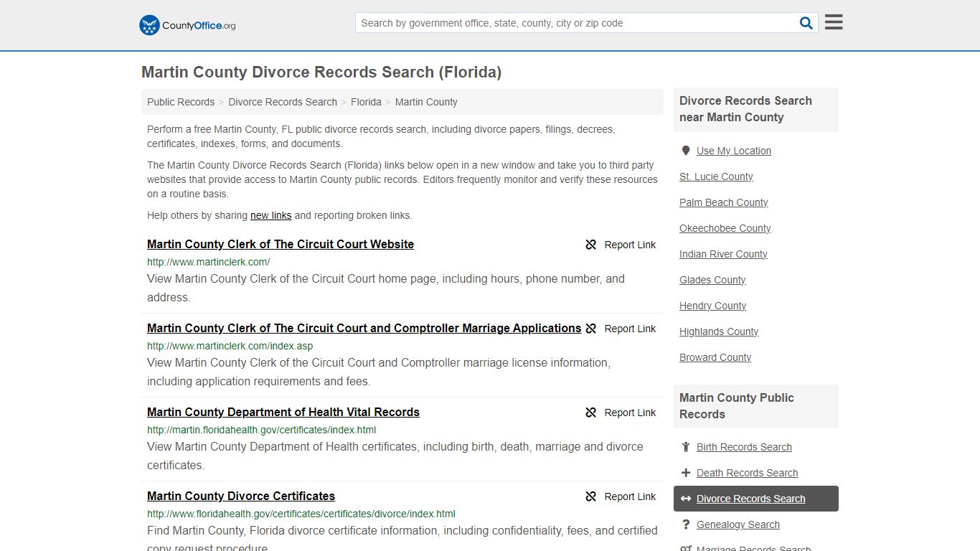Screen dimensions: 980x551
Task: Go to Hendry County
Action: pos(713,306)
